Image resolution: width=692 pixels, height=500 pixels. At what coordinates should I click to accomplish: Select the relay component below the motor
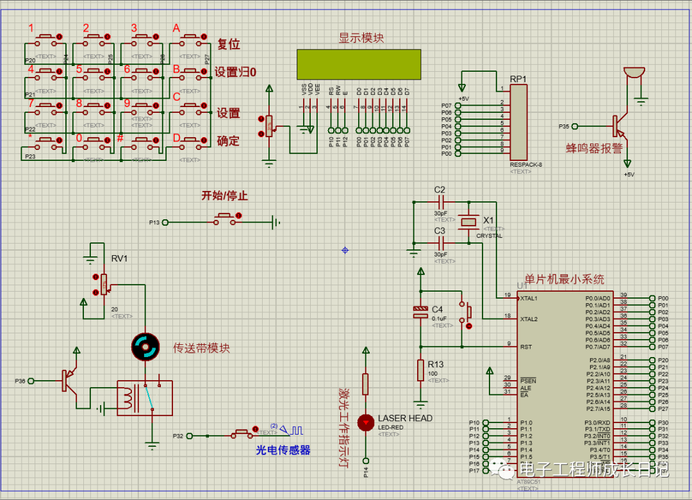click(145, 398)
